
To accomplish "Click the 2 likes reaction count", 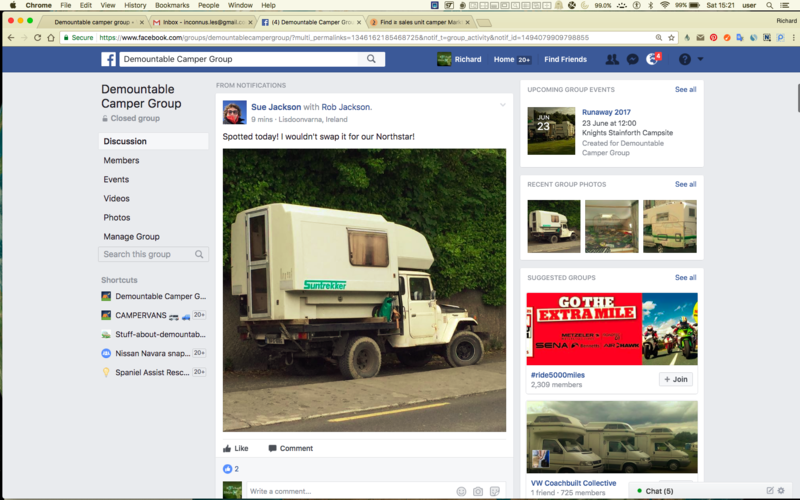I will pyautogui.click(x=231, y=469).
